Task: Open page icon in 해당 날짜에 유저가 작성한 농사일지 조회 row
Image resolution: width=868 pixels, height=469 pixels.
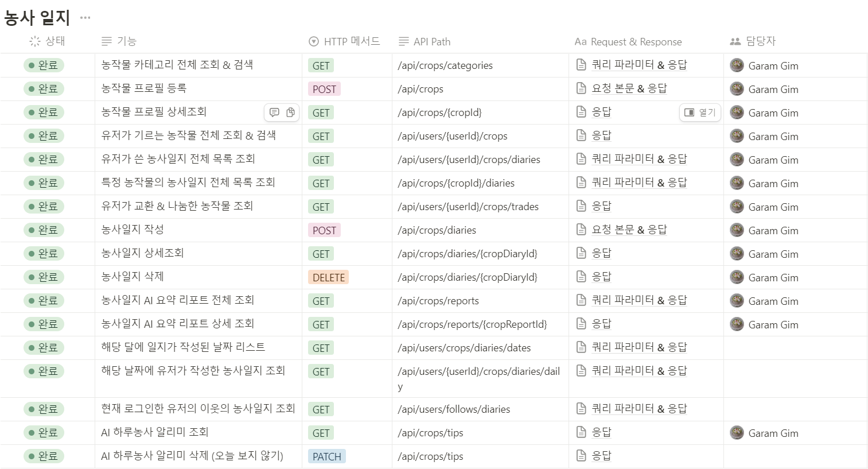Action: [x=581, y=371]
